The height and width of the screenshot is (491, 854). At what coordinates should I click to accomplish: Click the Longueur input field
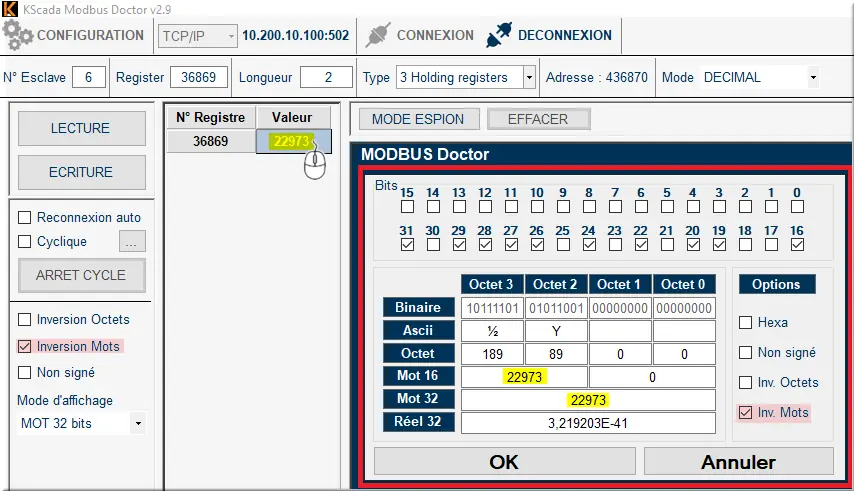(326, 77)
